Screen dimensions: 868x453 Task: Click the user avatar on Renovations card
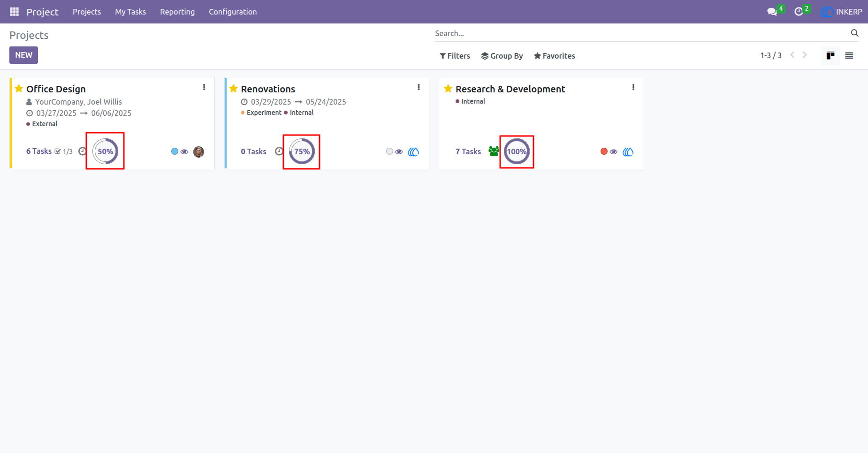(x=413, y=151)
